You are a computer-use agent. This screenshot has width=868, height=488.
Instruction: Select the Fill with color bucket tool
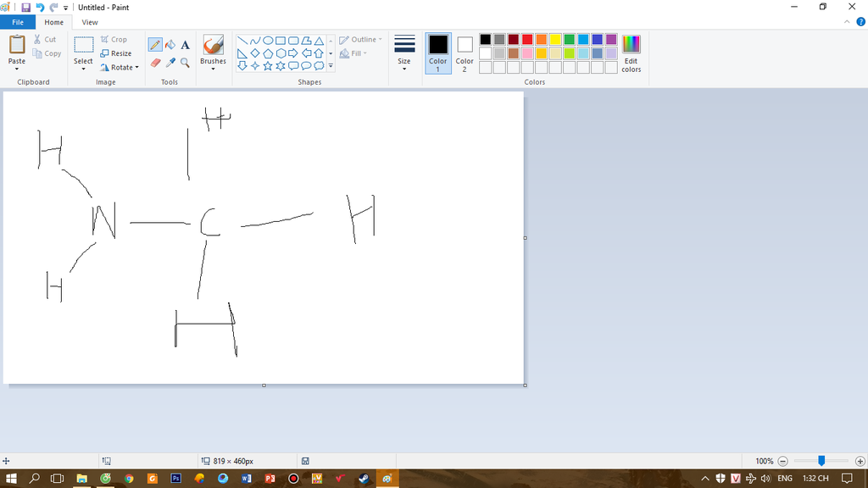[170, 45]
